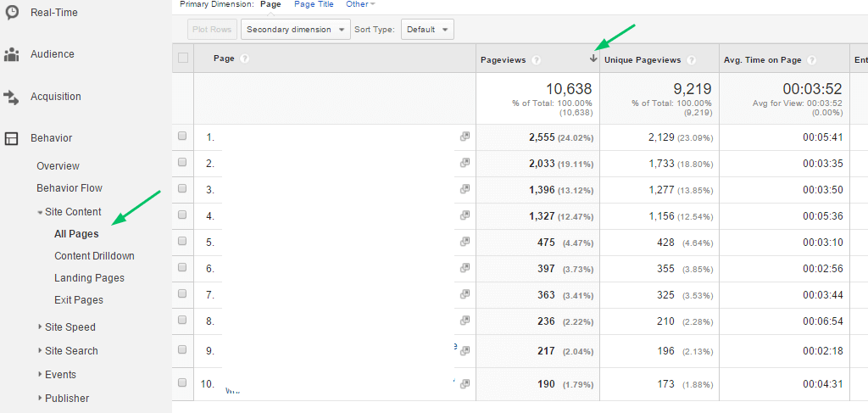Open the Landing Pages report

89,278
